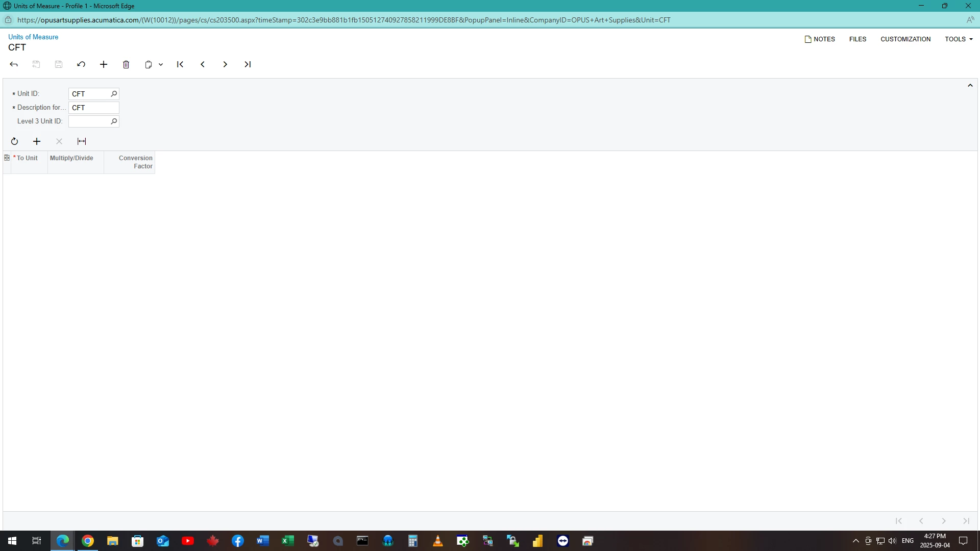
Task: Click the back arrow toolbar icon
Action: 14,64
